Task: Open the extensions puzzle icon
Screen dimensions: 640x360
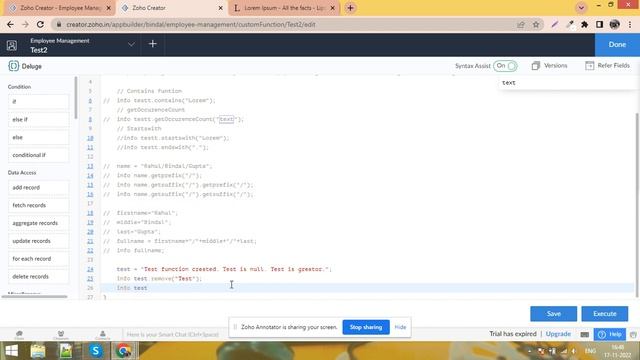Action: click(584, 24)
